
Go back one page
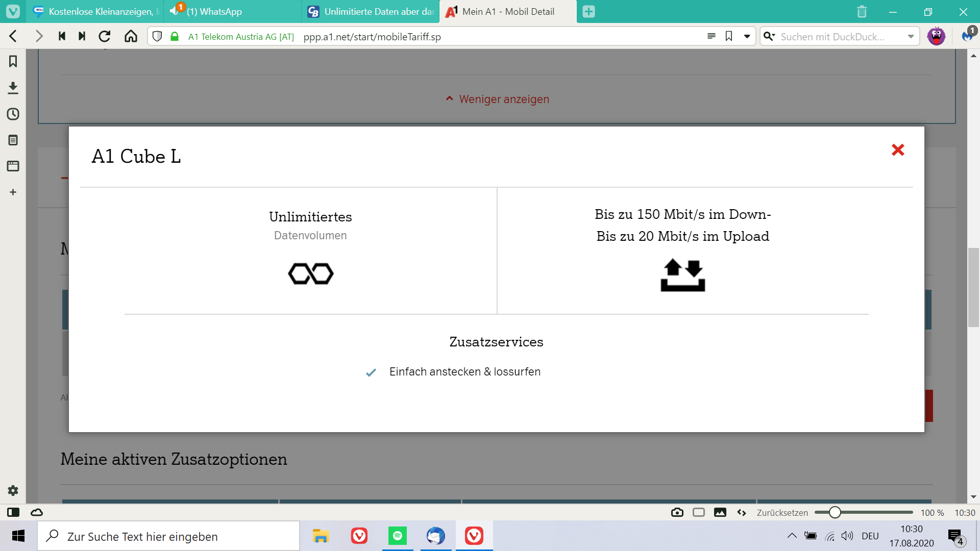(13, 36)
